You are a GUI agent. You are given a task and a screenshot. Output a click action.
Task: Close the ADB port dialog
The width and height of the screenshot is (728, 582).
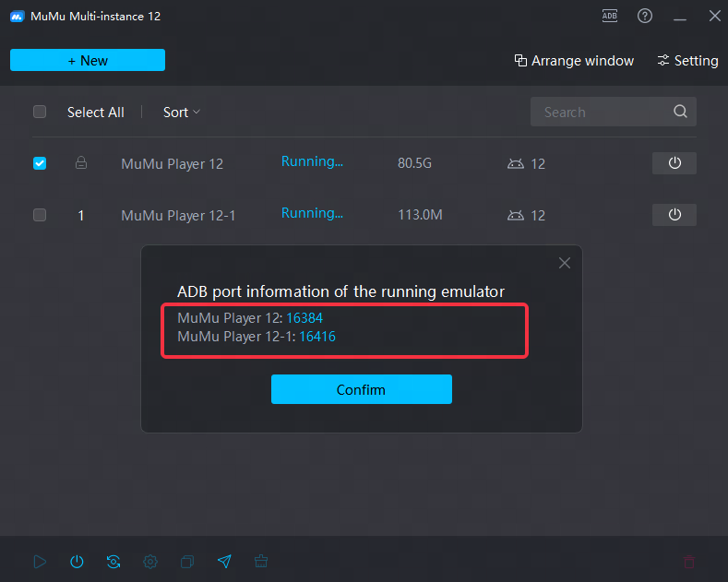564,263
